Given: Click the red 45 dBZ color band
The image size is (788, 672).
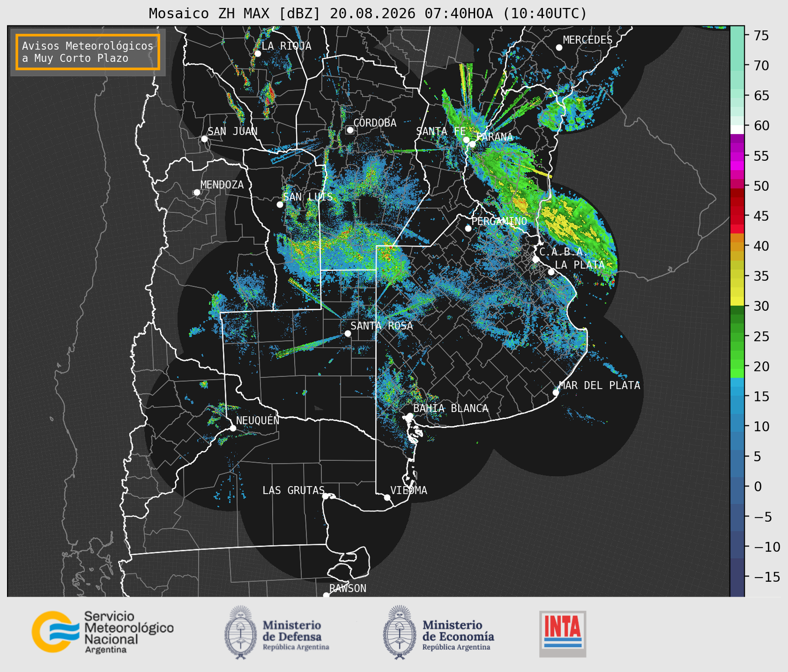Looking at the screenshot, I should pyautogui.click(x=737, y=216).
